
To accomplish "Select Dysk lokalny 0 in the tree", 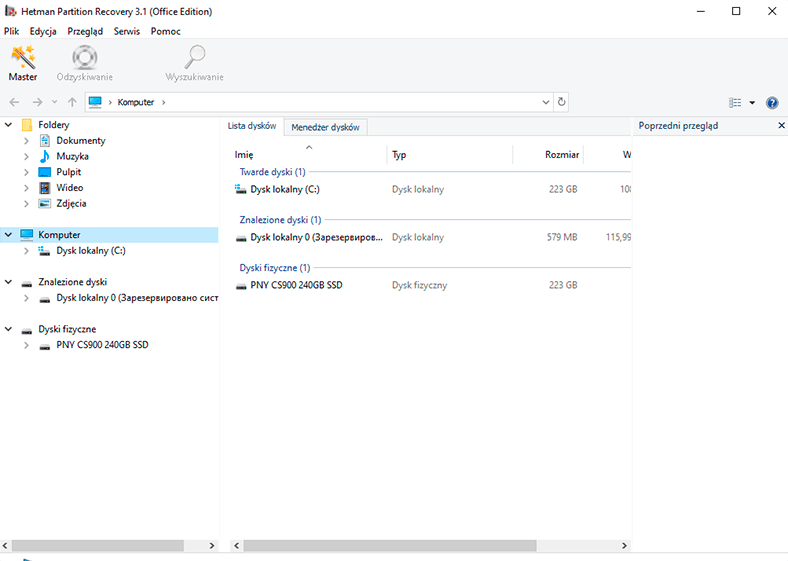I will pos(137,298).
